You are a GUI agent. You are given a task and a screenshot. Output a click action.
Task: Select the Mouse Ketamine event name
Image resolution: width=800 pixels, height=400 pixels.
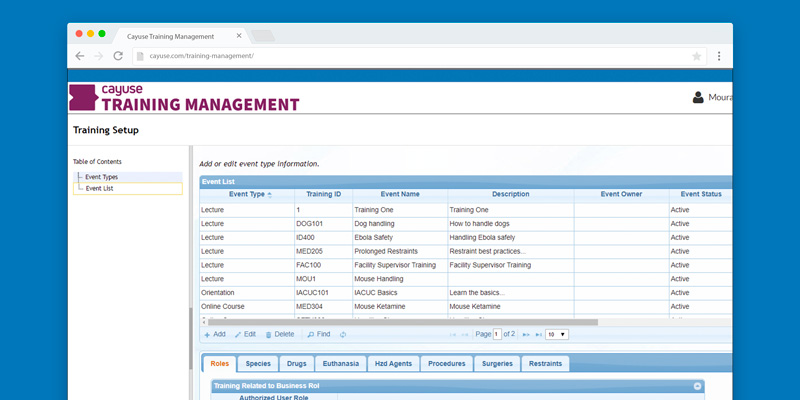pyautogui.click(x=380, y=307)
